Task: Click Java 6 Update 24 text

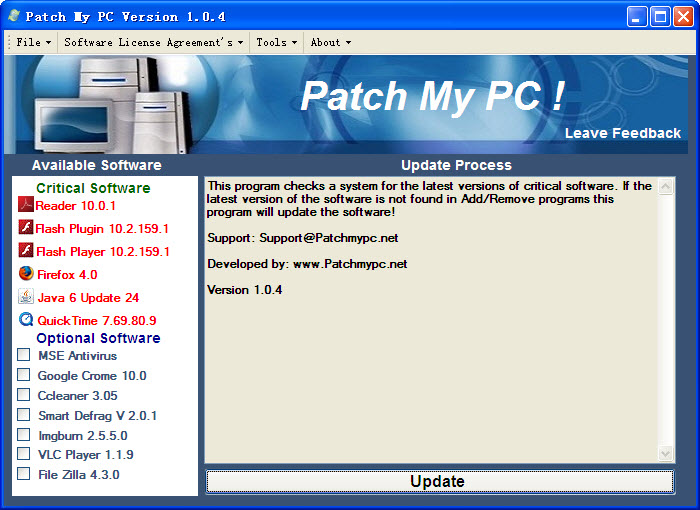Action: [88, 298]
